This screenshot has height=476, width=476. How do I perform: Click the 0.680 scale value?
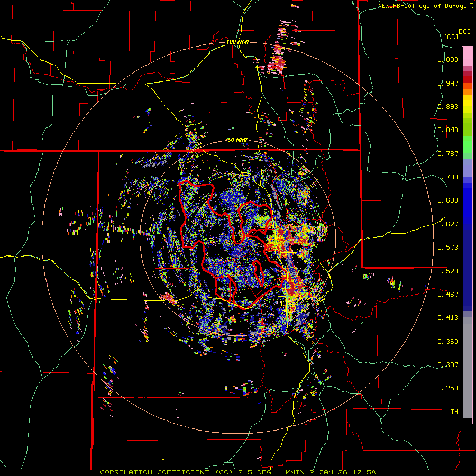pos(448,200)
